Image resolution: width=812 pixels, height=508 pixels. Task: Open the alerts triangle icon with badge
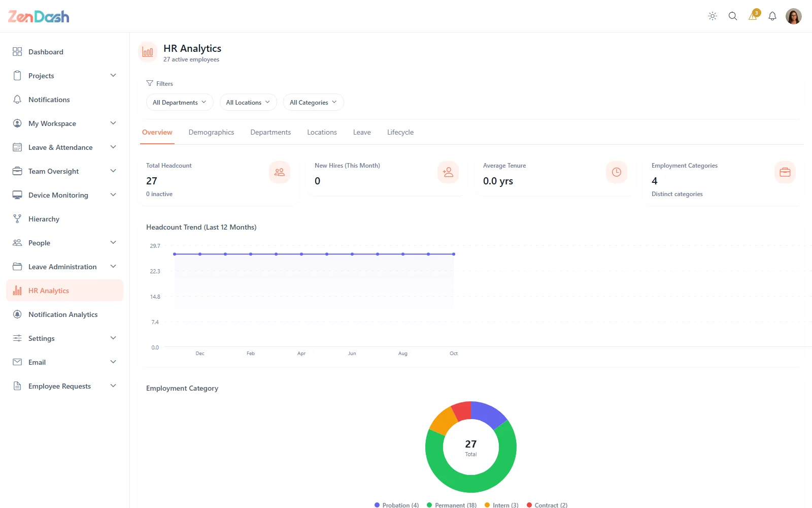click(x=753, y=16)
